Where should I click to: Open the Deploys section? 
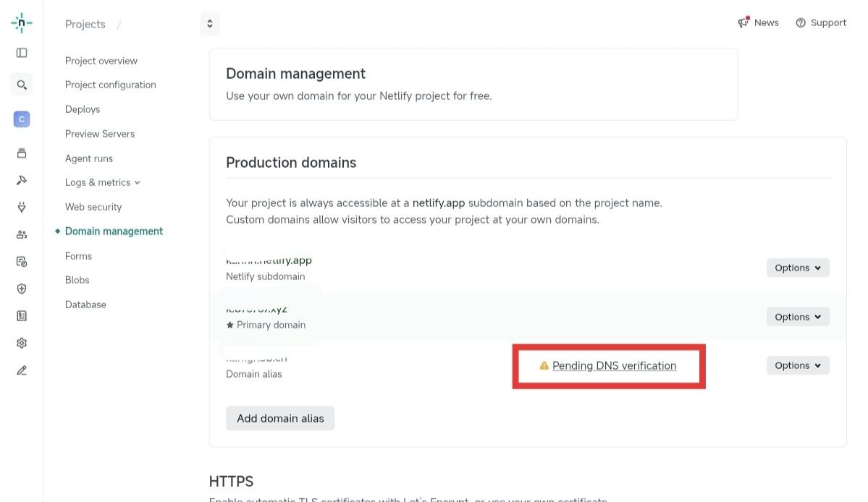pos(83,109)
